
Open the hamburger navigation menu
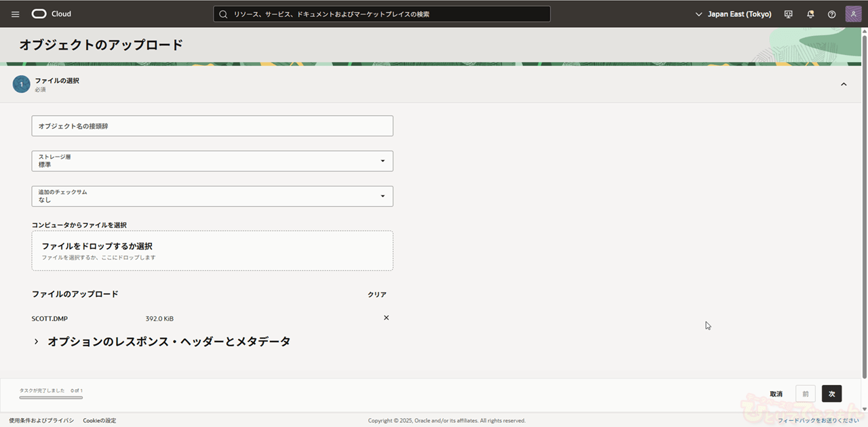pos(16,14)
